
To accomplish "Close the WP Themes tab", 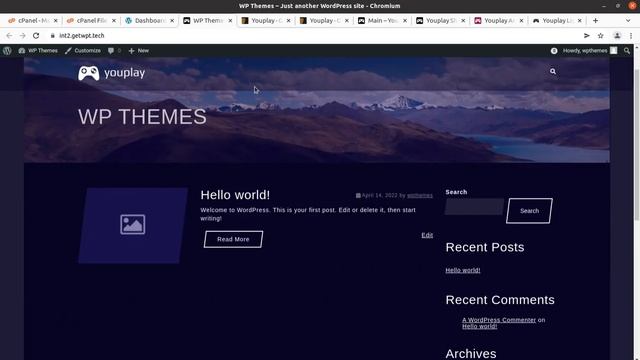I will pos(230,20).
